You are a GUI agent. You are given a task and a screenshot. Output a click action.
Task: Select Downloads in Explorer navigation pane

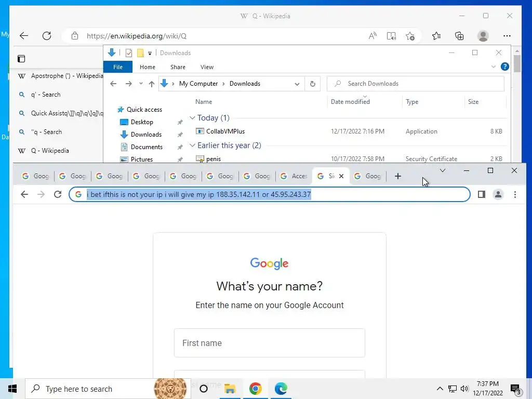click(x=146, y=135)
